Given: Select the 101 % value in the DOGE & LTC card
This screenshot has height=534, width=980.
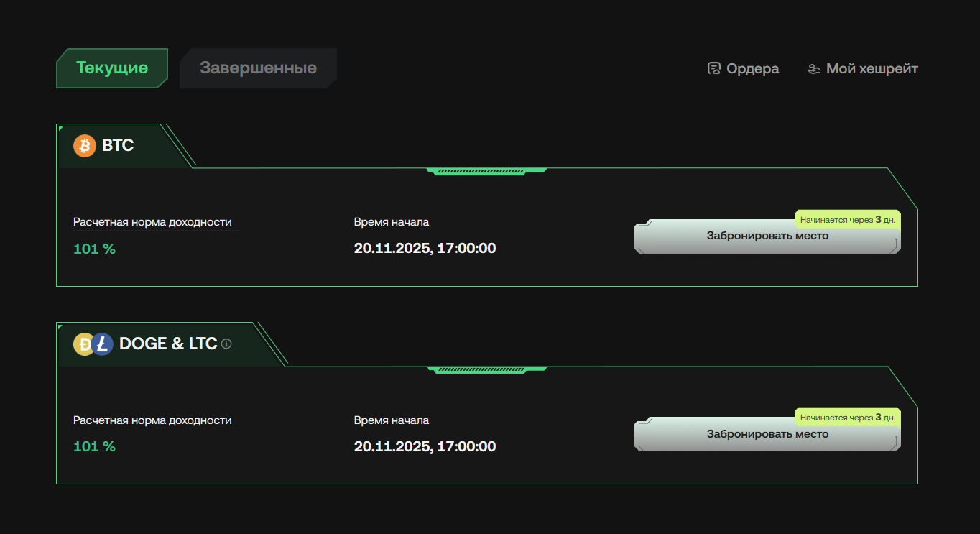Looking at the screenshot, I should pyautogui.click(x=94, y=446).
